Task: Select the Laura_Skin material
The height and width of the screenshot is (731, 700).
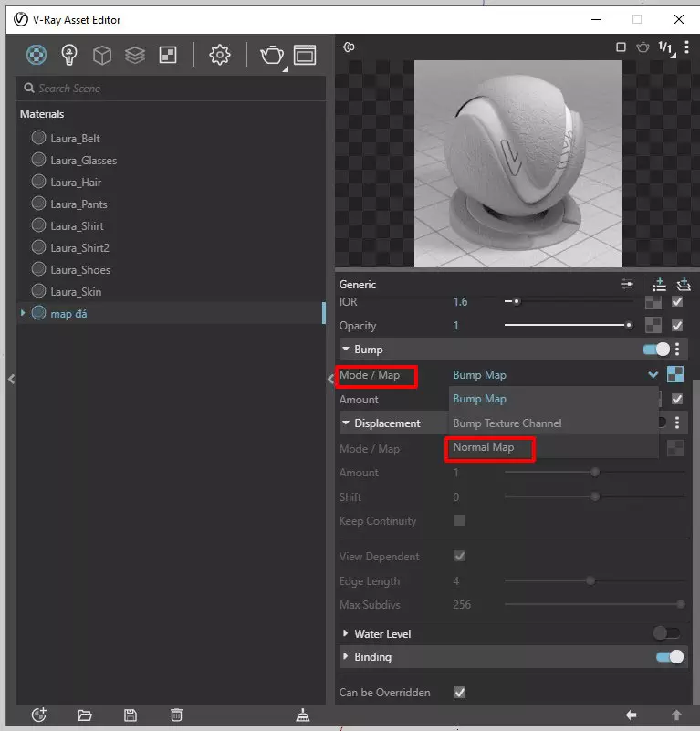Action: click(76, 292)
